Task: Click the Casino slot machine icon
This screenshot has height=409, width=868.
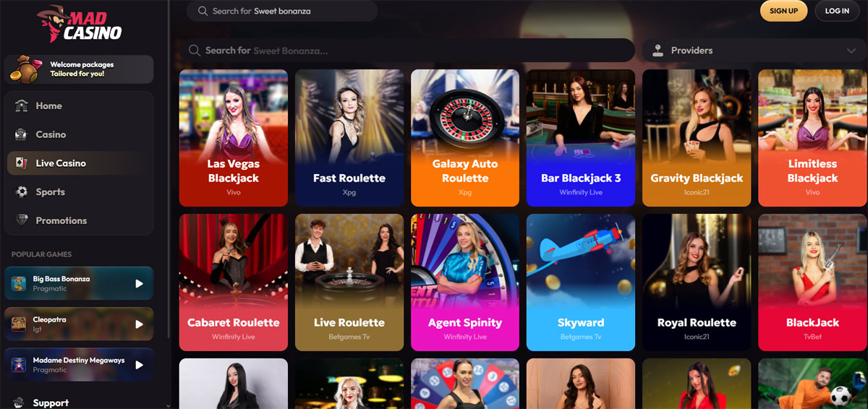Action: coord(21,134)
